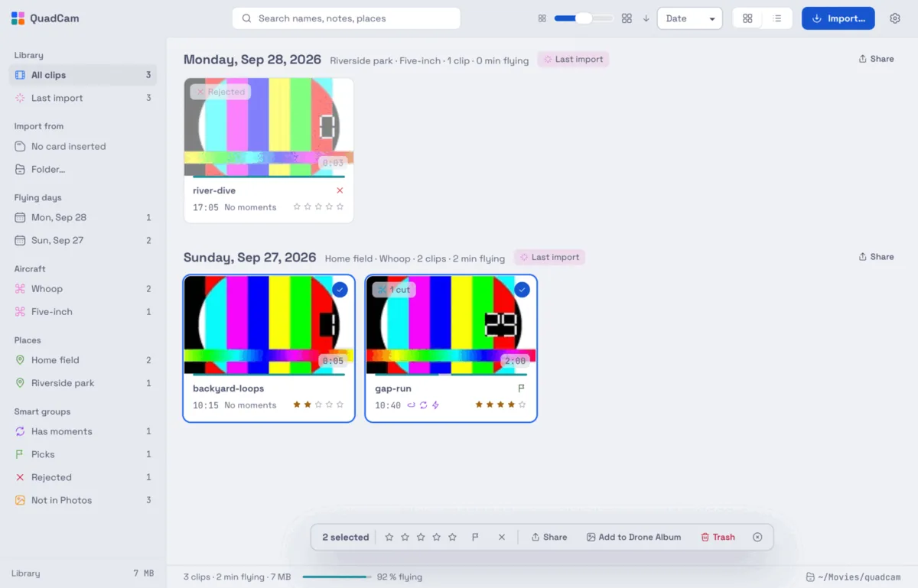Reverse sort order with the down arrow
918x588 pixels.
[x=646, y=18]
